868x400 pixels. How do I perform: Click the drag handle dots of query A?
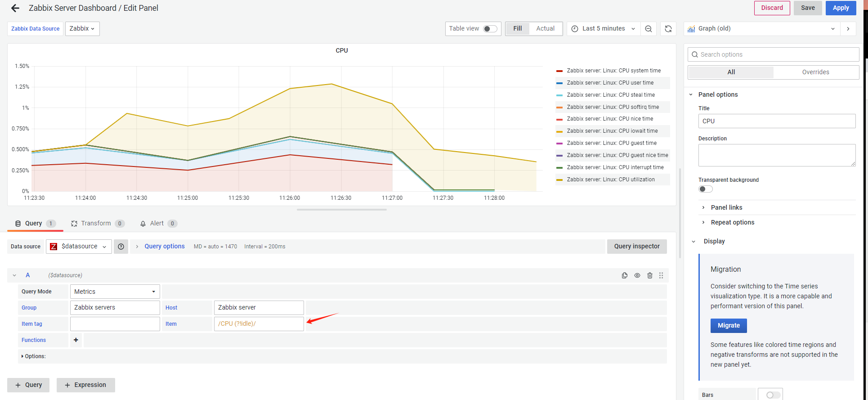pos(661,275)
